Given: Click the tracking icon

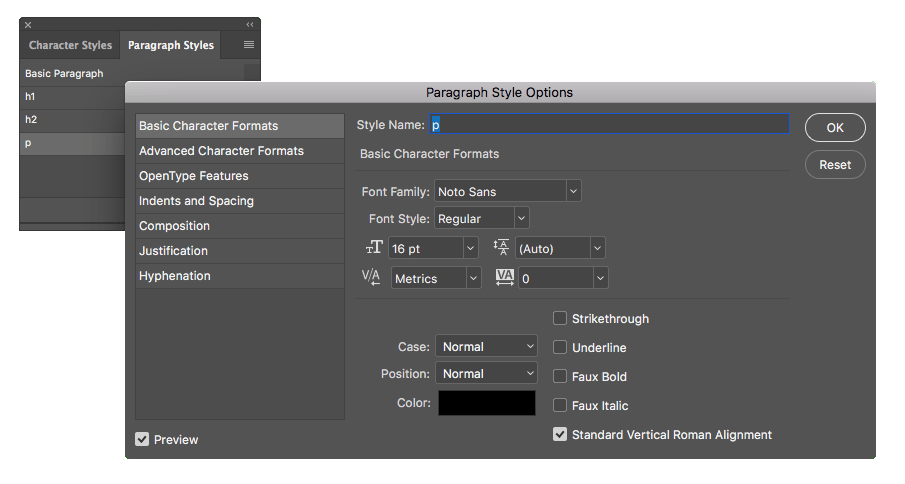Looking at the screenshot, I should 503,278.
